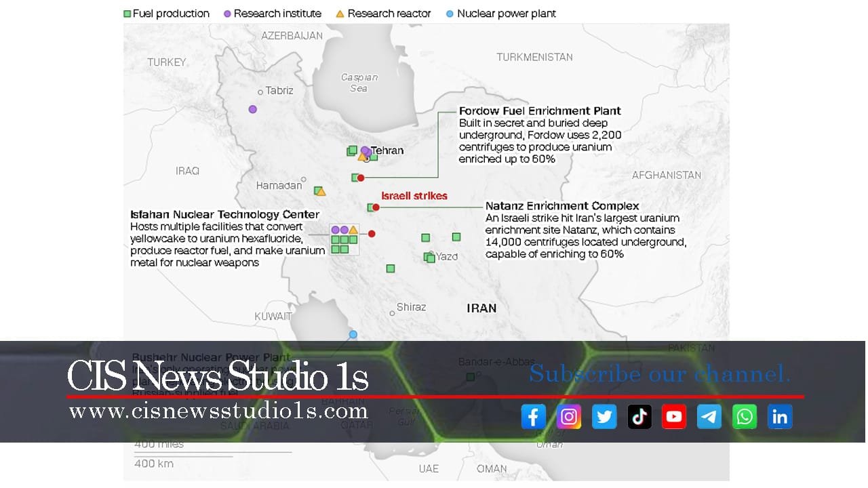Open the LinkedIn icon

[779, 417]
